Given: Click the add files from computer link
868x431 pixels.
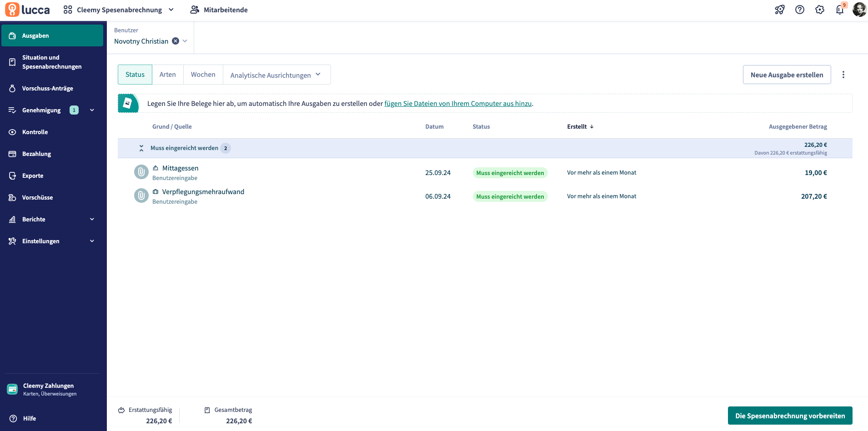Looking at the screenshot, I should point(458,104).
